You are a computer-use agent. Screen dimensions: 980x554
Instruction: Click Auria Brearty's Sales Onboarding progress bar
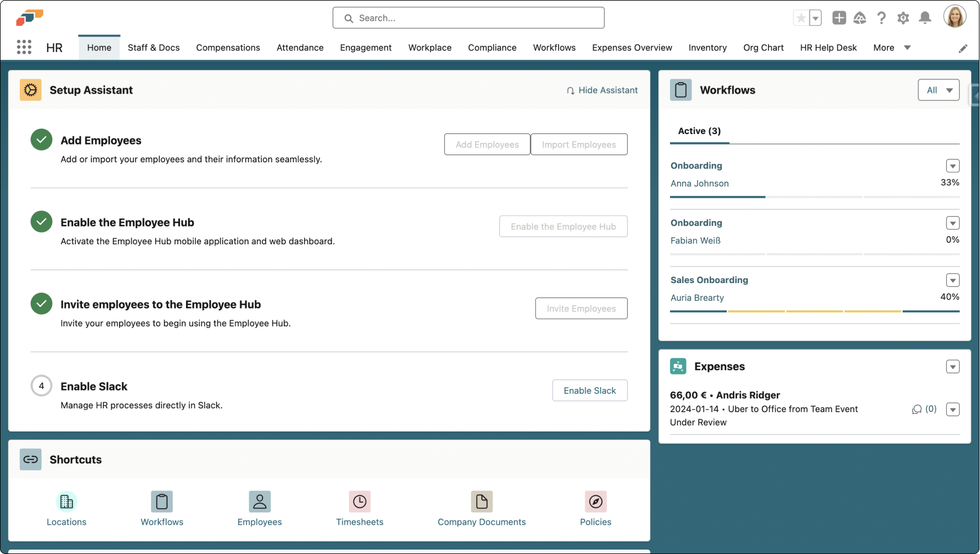point(814,311)
